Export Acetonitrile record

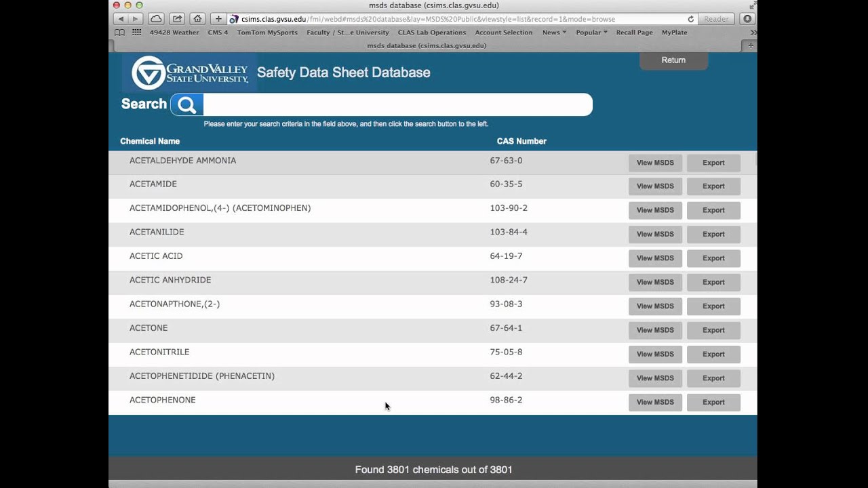pyautogui.click(x=713, y=354)
